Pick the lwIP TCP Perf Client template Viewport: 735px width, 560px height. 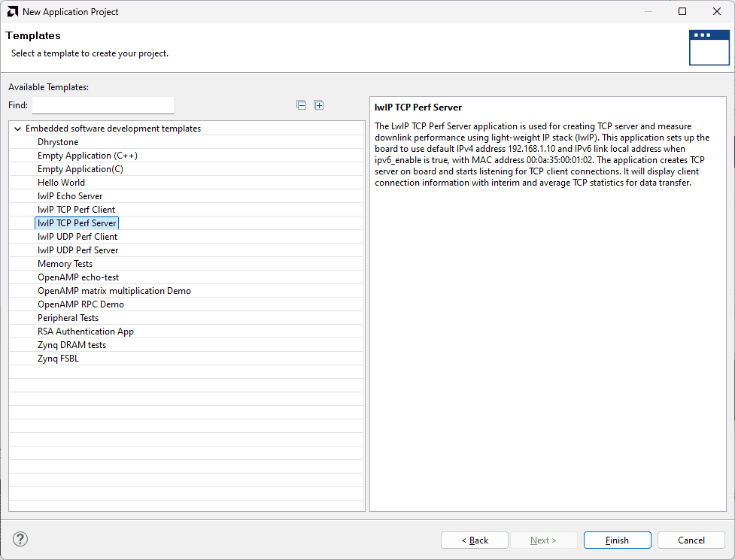[x=76, y=210]
